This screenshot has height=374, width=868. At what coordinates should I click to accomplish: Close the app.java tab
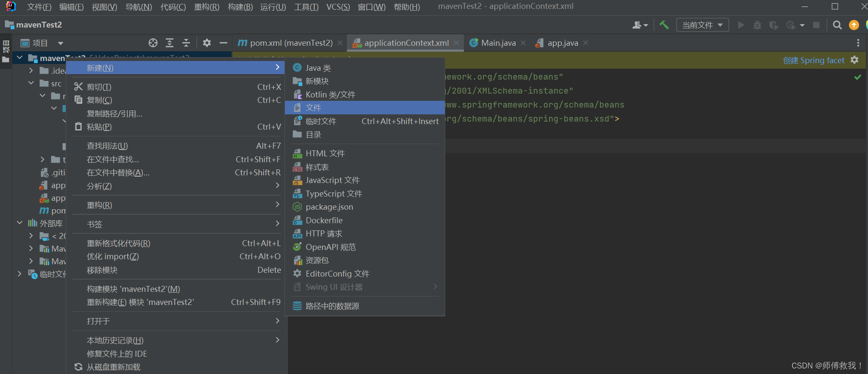[x=586, y=43]
